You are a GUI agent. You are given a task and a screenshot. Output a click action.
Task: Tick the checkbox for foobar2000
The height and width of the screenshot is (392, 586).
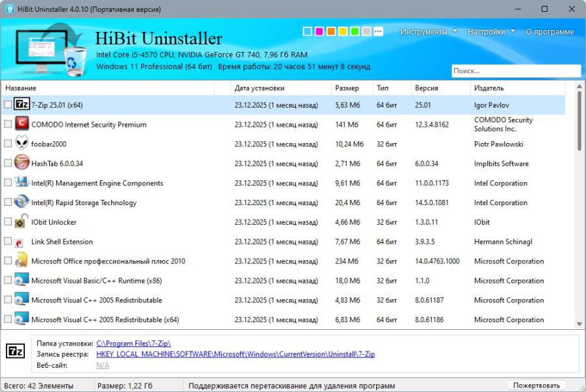tap(8, 144)
